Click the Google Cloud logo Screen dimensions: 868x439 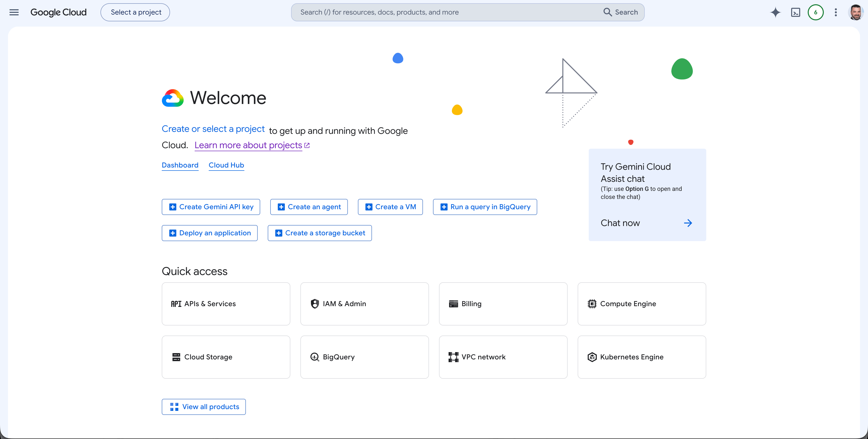[x=58, y=13]
